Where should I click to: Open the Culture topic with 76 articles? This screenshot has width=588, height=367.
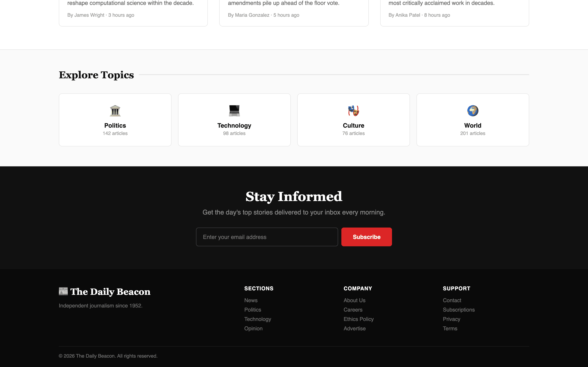pyautogui.click(x=353, y=120)
